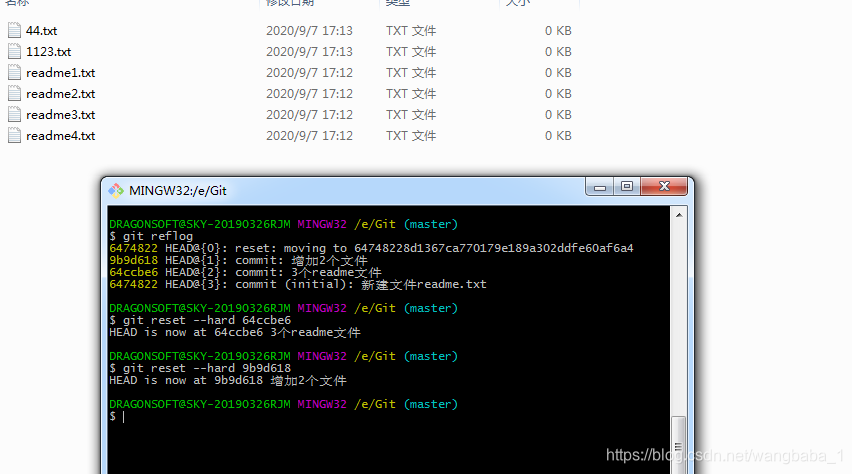The height and width of the screenshot is (474, 852).
Task: Click the 'HEAD is now at 9b9d618' output
Action: (228, 381)
